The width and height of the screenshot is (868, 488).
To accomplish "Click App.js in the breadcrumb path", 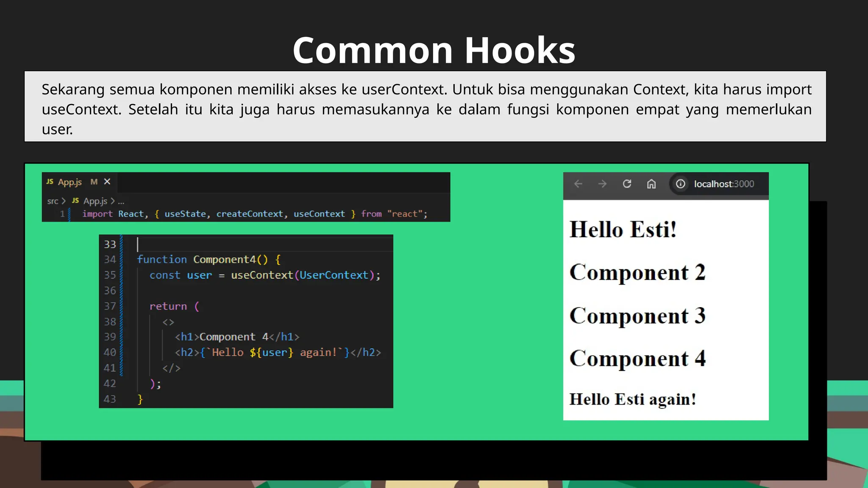I will 95,201.
